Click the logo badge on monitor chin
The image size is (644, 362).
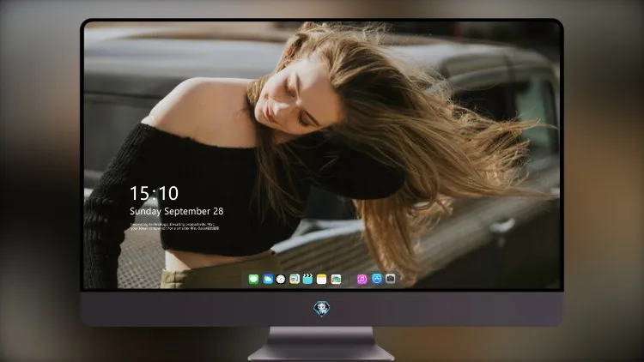tap(322, 309)
